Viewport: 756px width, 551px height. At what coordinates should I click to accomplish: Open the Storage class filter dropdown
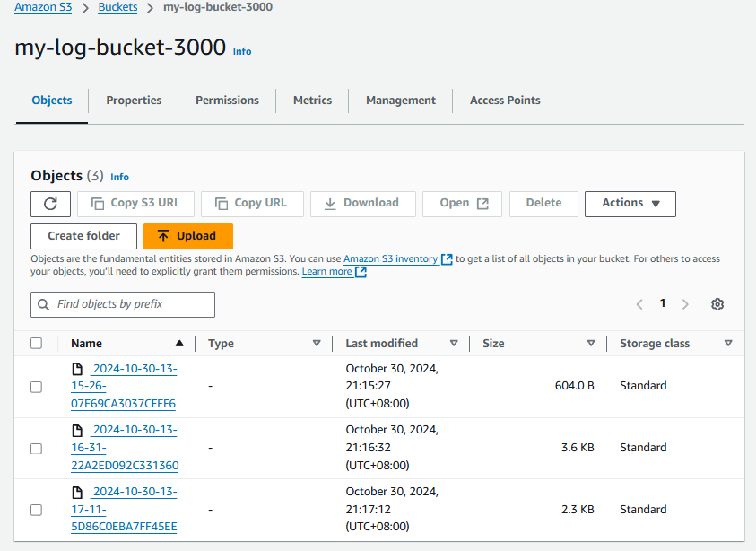729,343
